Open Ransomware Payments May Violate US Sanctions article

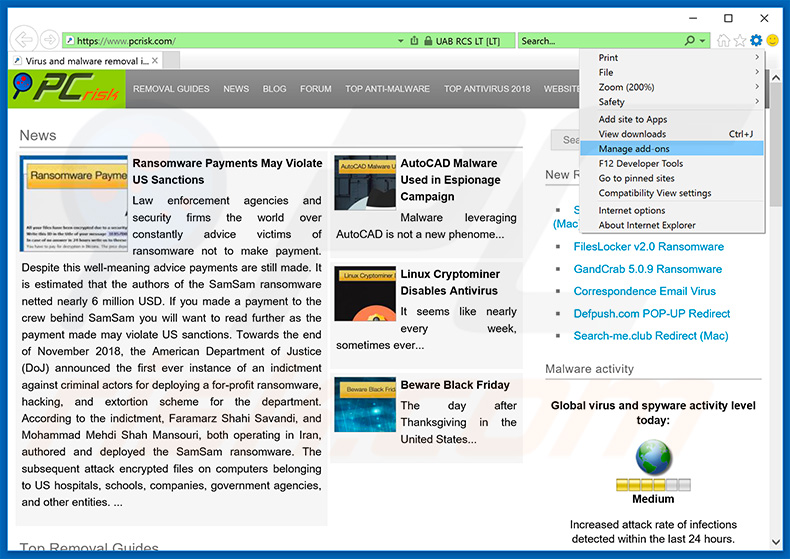pos(227,171)
